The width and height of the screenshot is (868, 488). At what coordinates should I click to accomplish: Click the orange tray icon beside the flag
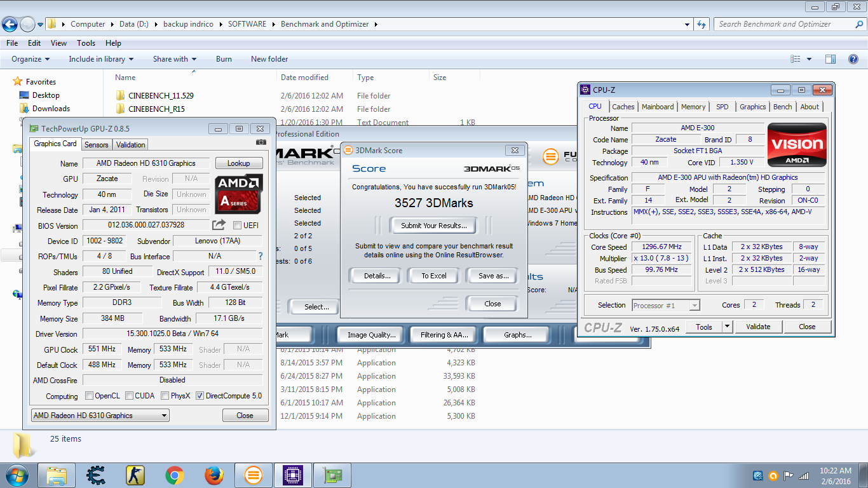click(773, 475)
